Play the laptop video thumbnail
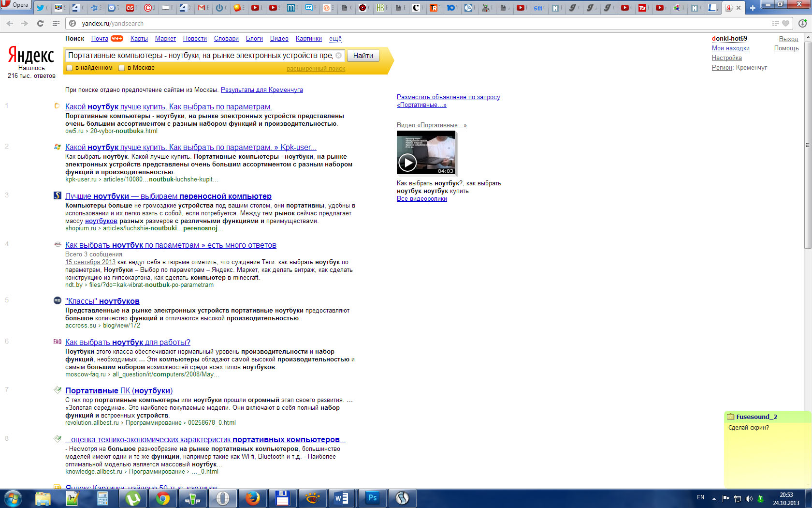Image resolution: width=812 pixels, height=508 pixels. point(426,153)
